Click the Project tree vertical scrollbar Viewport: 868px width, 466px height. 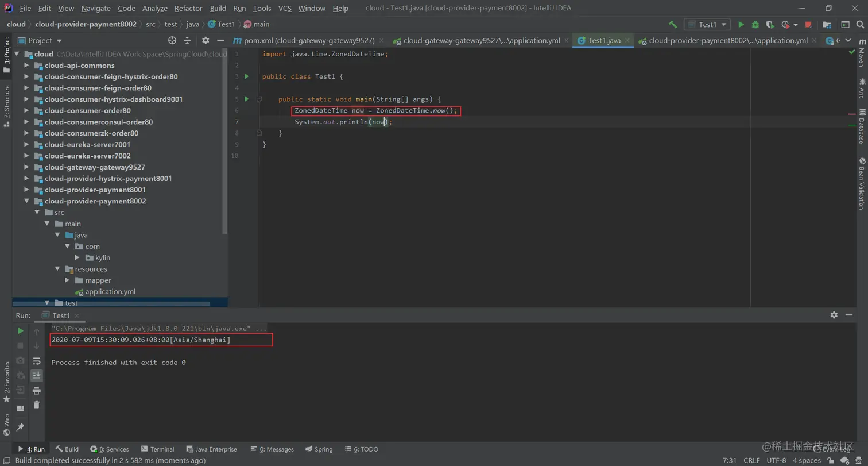pyautogui.click(x=225, y=141)
